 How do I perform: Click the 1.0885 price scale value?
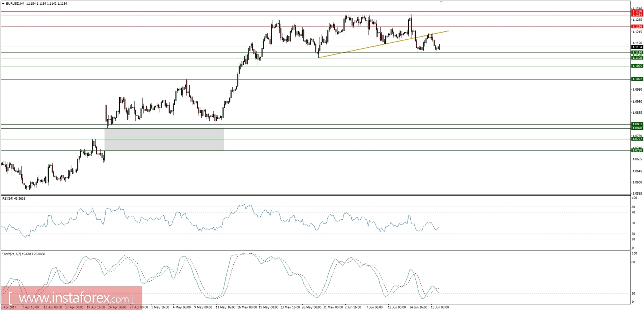pyautogui.click(x=637, y=113)
